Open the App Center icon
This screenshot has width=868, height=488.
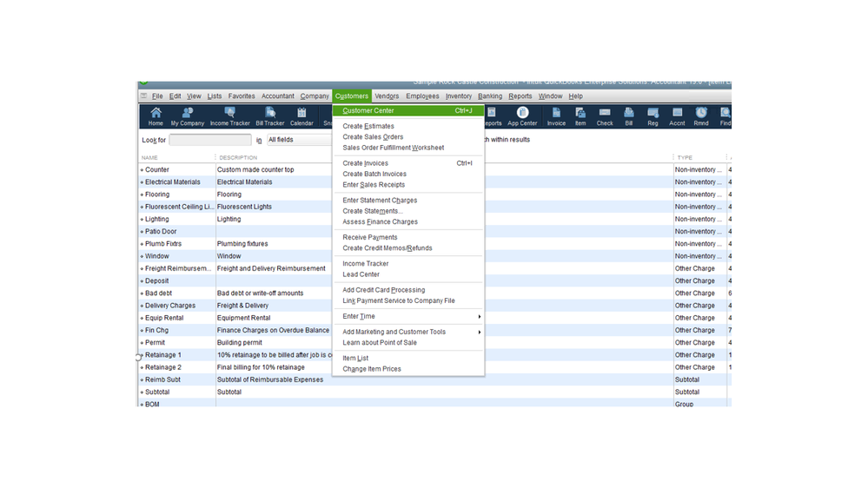522,116
